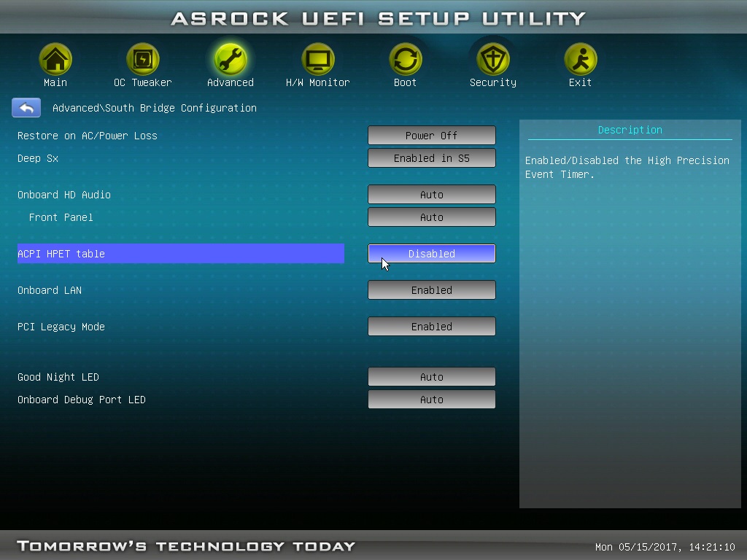This screenshot has width=747, height=560.
Task: Select the Front Panel label
Action: 61,217
